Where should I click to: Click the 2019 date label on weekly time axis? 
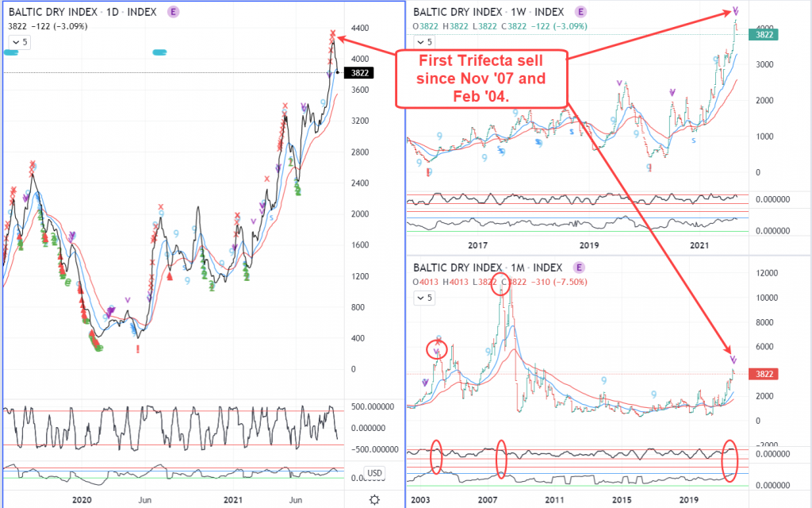[x=589, y=245]
